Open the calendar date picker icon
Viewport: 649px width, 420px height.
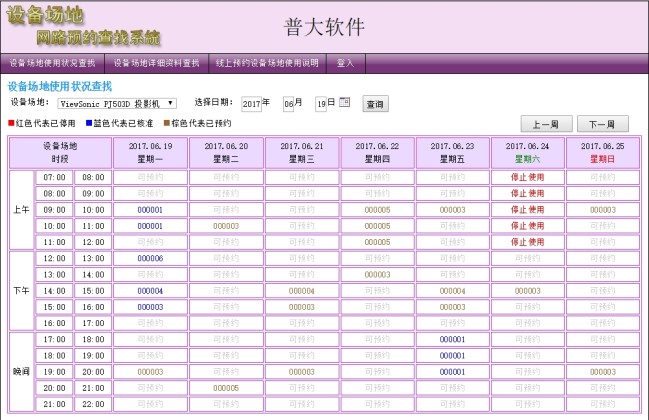point(344,102)
